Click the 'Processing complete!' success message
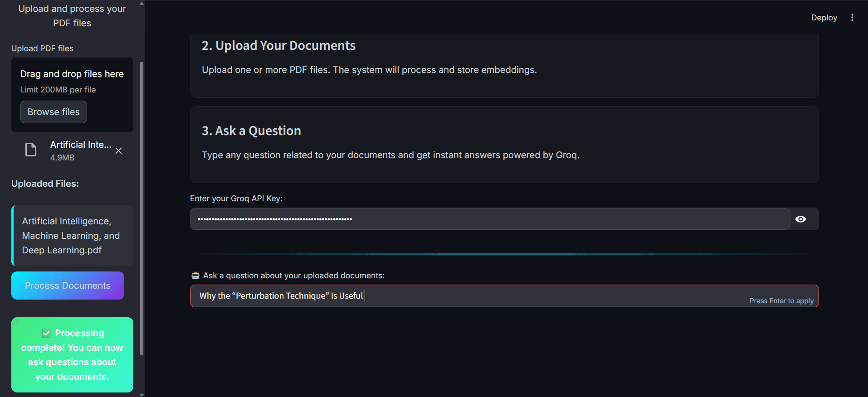 tap(72, 355)
